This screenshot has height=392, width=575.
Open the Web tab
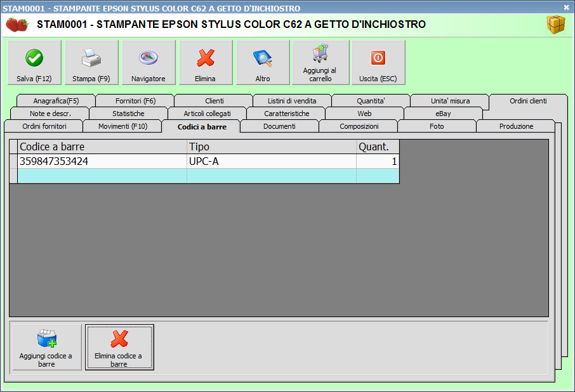pos(364,114)
